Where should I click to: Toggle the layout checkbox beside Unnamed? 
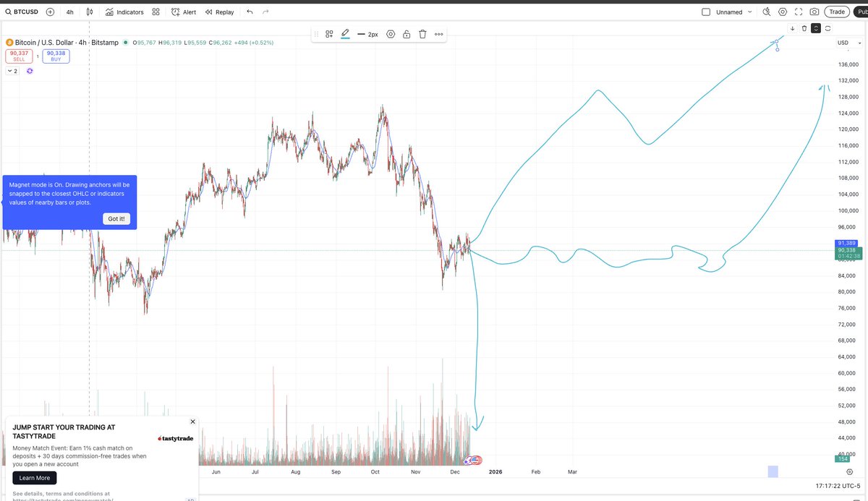[x=706, y=12]
